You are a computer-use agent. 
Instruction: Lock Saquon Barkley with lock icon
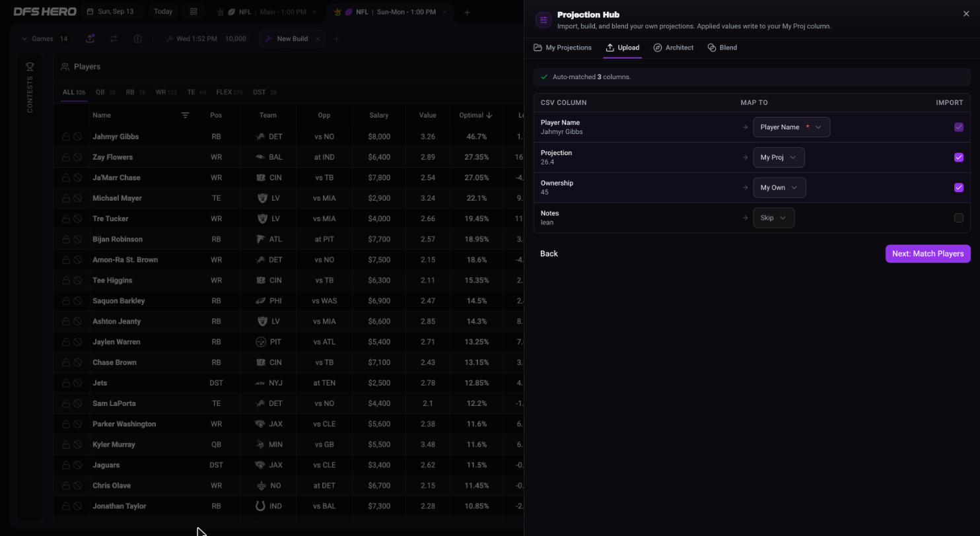[x=66, y=300]
